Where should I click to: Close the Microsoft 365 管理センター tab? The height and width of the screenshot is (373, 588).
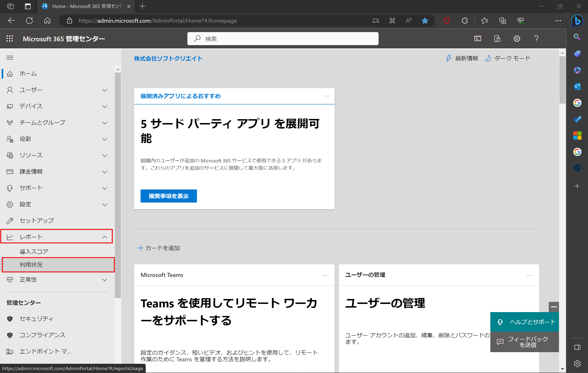pos(129,7)
